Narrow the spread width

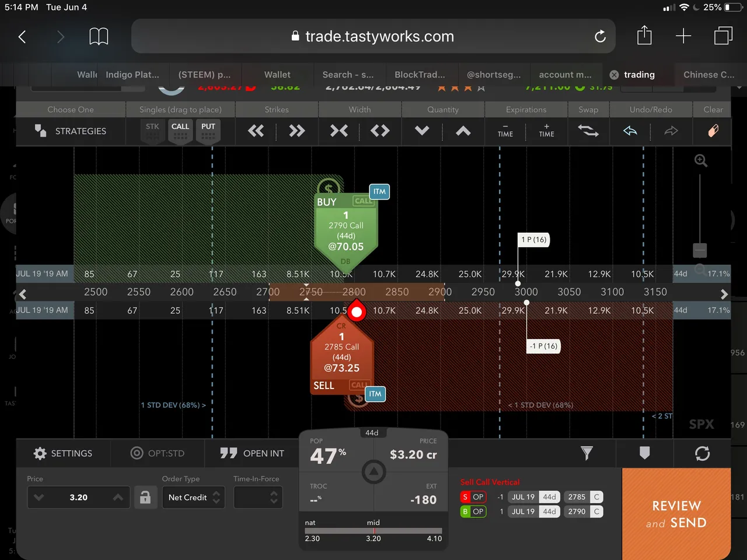[x=339, y=131]
